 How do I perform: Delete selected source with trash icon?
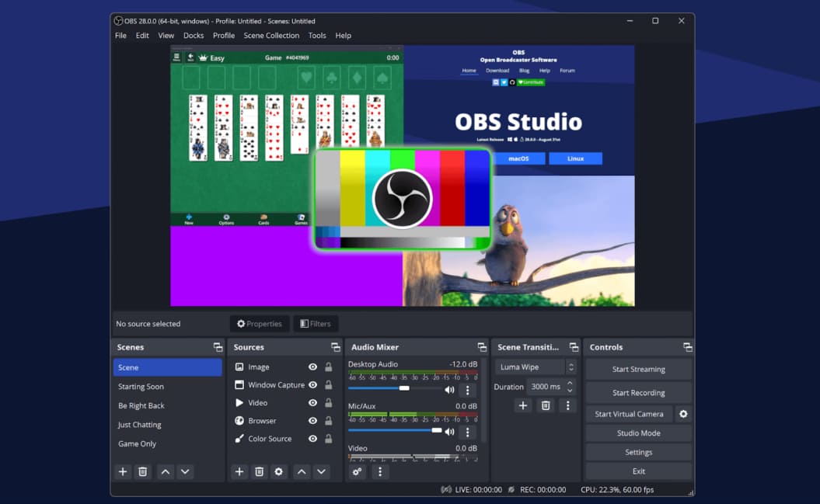(259, 471)
